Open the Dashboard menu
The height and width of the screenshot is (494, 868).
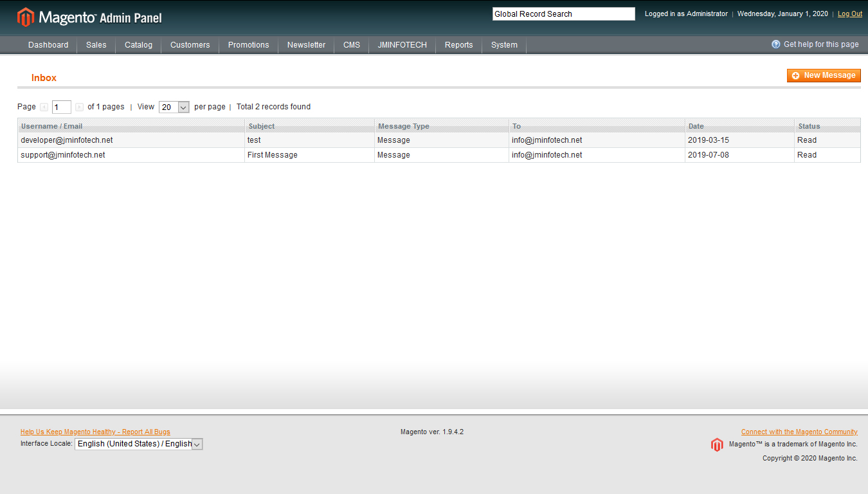point(48,45)
